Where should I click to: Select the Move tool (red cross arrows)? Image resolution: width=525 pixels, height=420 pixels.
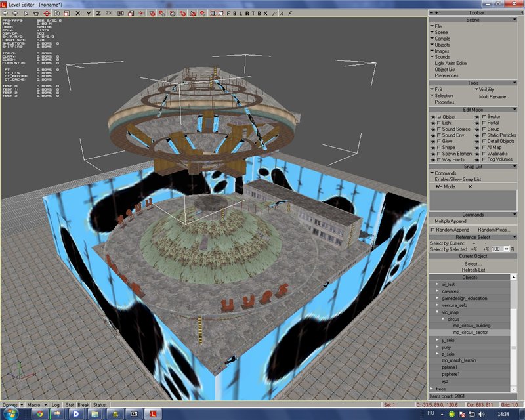click(47, 13)
